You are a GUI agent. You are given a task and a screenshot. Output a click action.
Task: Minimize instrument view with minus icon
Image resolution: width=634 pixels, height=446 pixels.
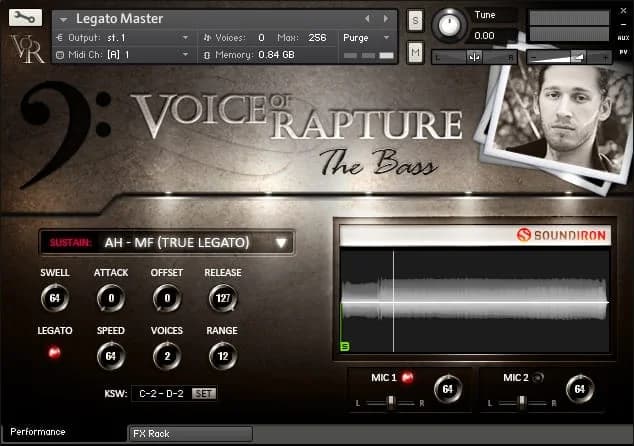coord(623,25)
